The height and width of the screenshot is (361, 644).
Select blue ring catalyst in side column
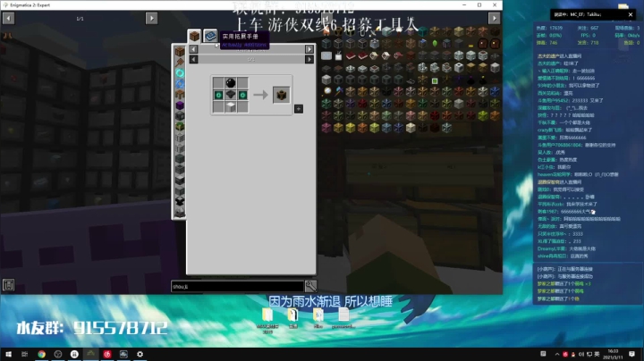click(x=180, y=84)
